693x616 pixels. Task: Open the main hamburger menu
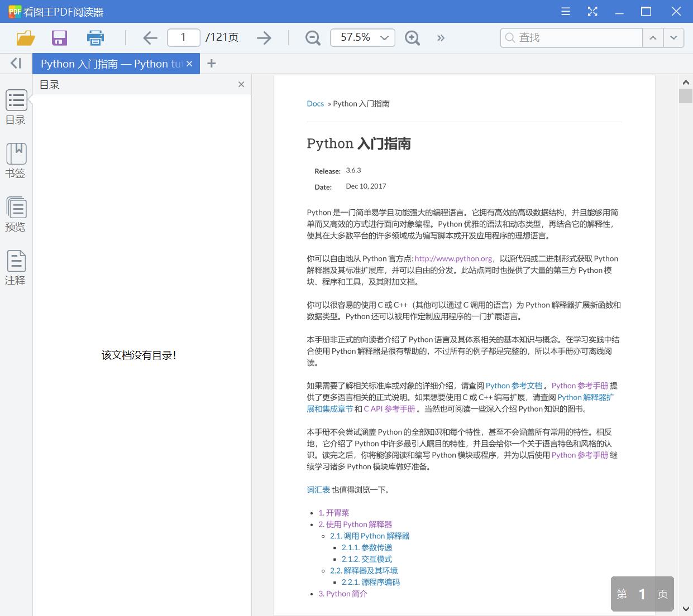(x=565, y=11)
